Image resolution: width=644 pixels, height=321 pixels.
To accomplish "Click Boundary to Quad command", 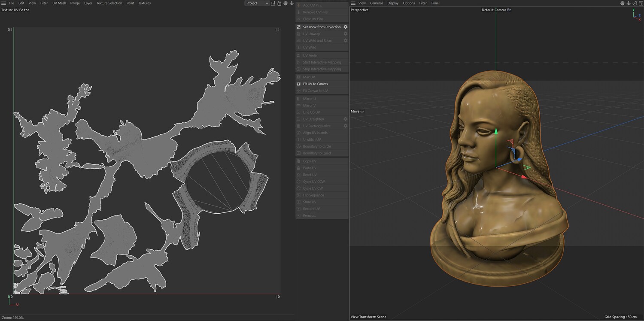I will pyautogui.click(x=322, y=153).
